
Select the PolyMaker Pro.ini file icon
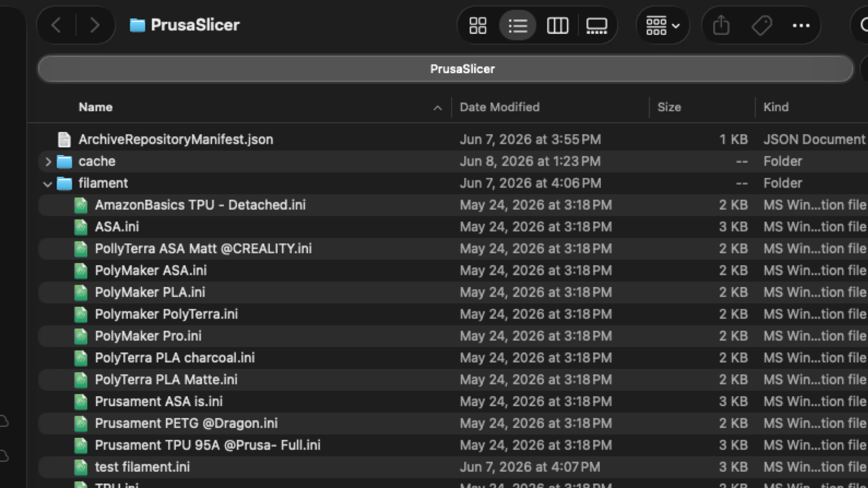pyautogui.click(x=80, y=336)
